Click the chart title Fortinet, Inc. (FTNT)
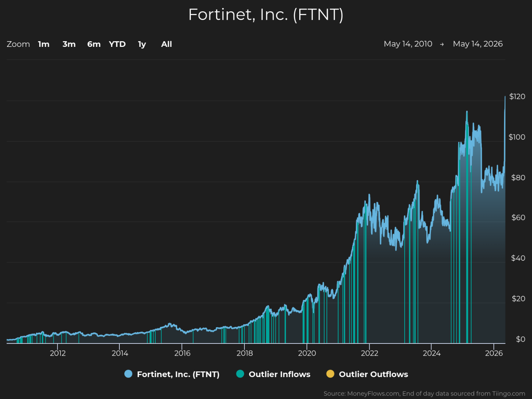The height and width of the screenshot is (399, 532). tap(266, 15)
